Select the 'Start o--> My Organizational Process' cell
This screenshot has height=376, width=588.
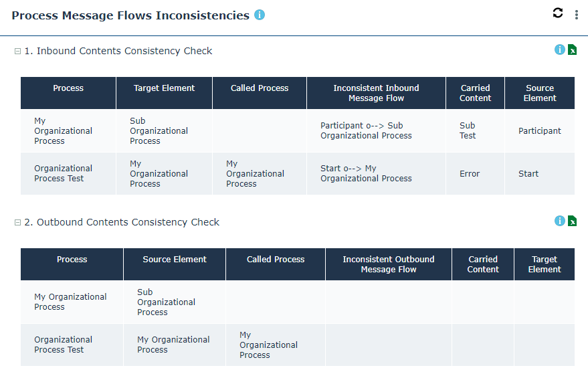click(366, 173)
